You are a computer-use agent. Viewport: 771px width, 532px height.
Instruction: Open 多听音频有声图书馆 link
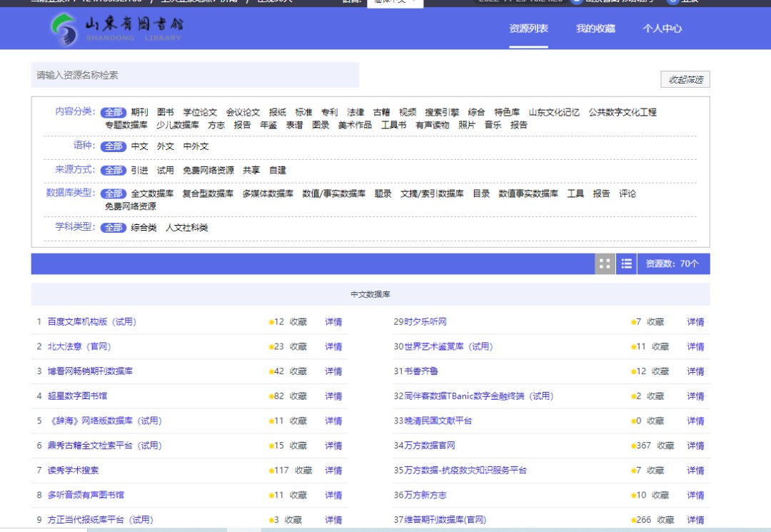[x=86, y=495]
